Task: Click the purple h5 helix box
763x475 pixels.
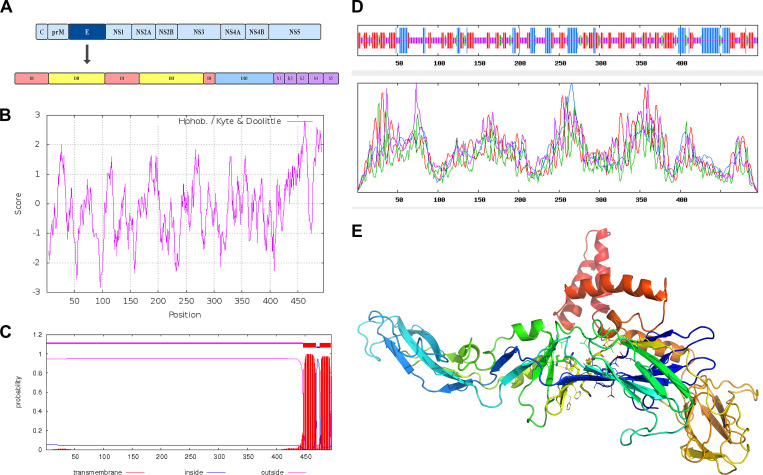Action: 331,78
